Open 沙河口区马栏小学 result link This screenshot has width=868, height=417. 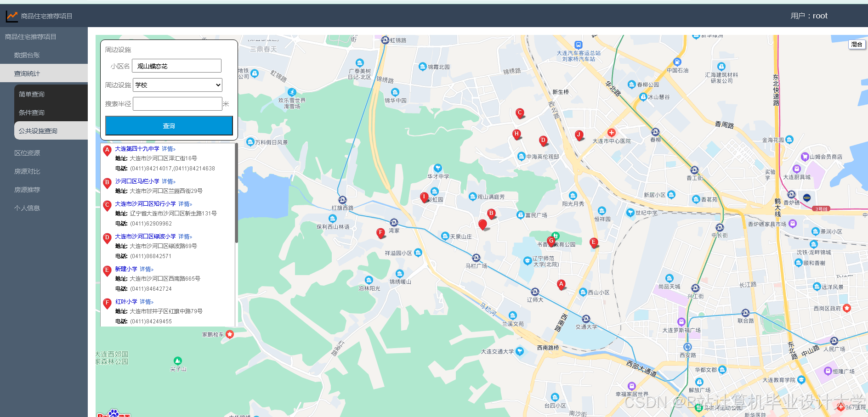click(x=137, y=181)
